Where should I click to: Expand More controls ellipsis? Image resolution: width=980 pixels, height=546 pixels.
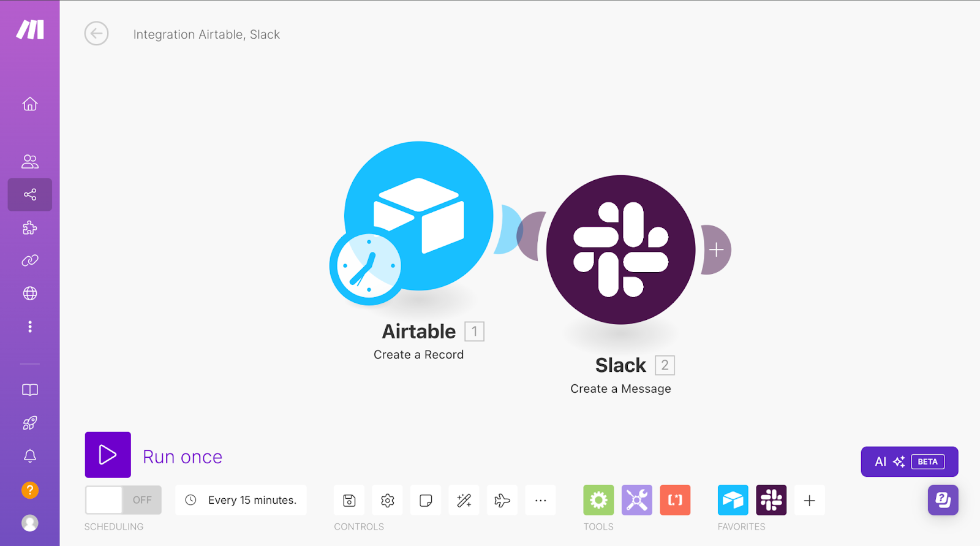click(540, 501)
